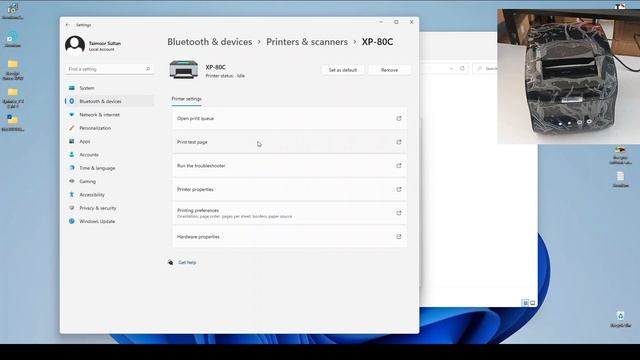This screenshot has width=640, height=360.
Task: Print a test page
Action: 289,142
